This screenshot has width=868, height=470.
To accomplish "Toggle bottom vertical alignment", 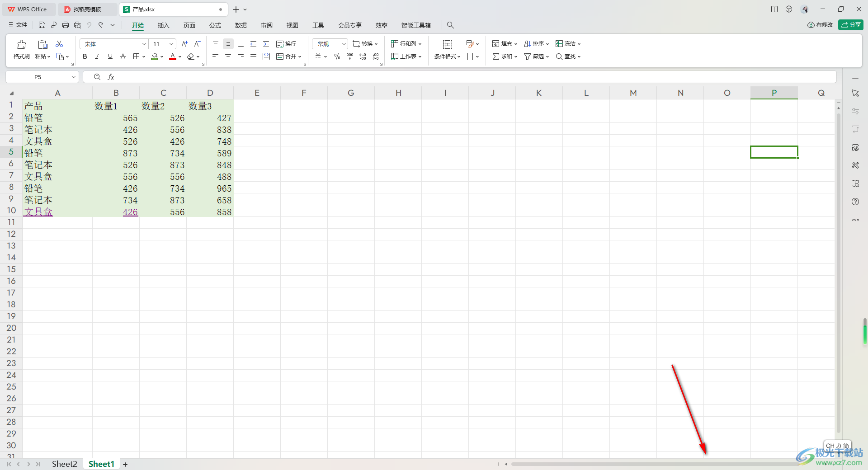I will click(x=241, y=44).
